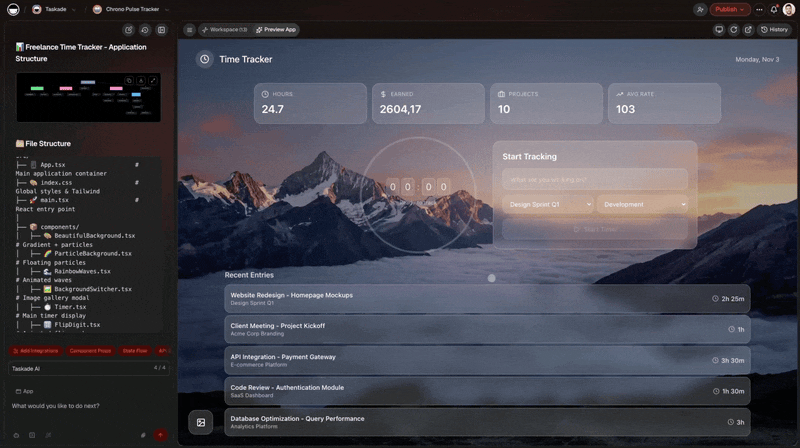800x448 pixels.
Task: Select the components/ folder row
Action: (x=54, y=227)
